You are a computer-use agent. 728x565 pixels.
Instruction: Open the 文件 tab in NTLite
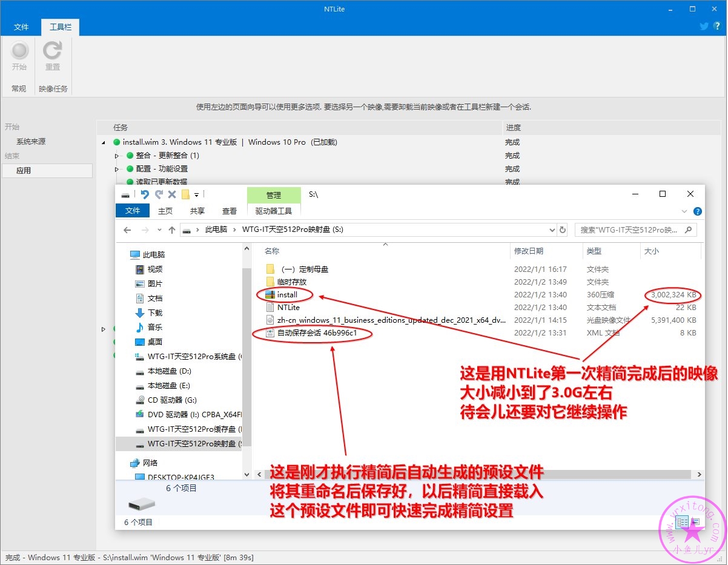tap(21, 27)
